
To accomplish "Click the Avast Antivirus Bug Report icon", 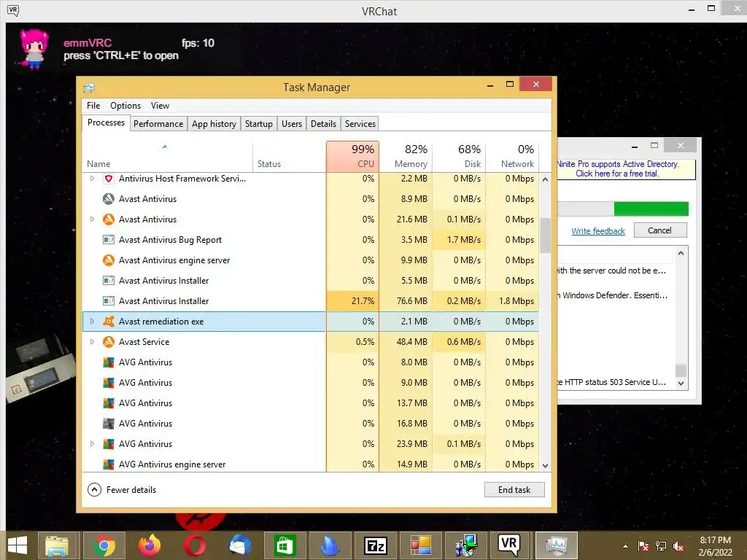I will tap(109, 240).
